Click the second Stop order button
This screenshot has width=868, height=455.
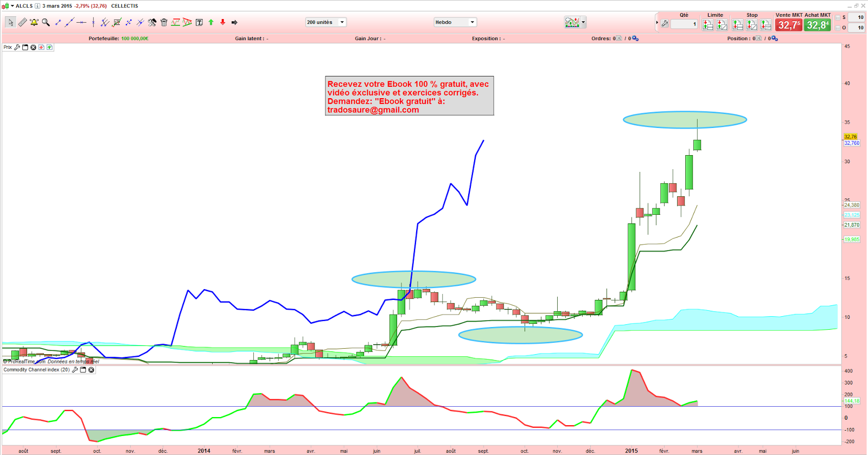[752, 25]
